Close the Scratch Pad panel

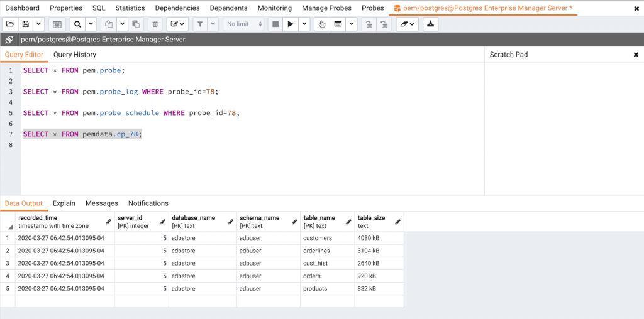coord(636,55)
